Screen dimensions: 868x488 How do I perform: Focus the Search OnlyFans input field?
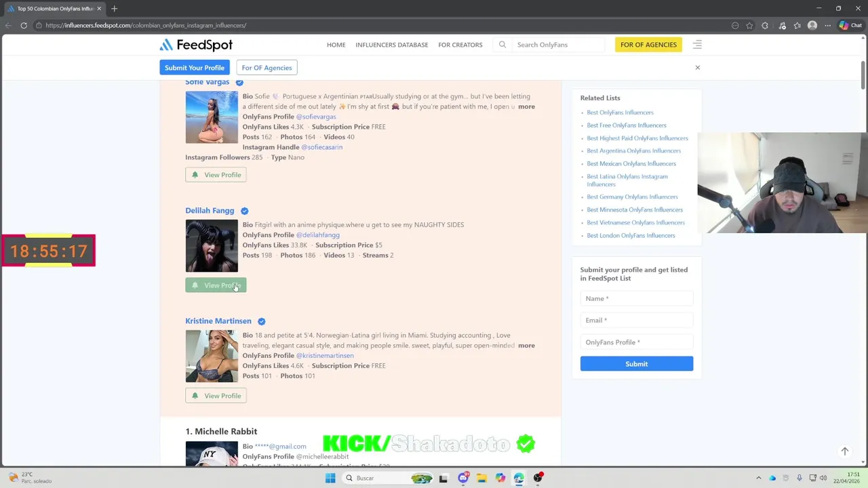click(x=558, y=45)
